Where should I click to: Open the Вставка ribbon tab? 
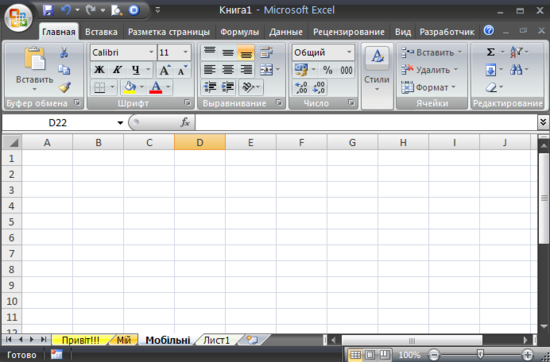pos(101,32)
